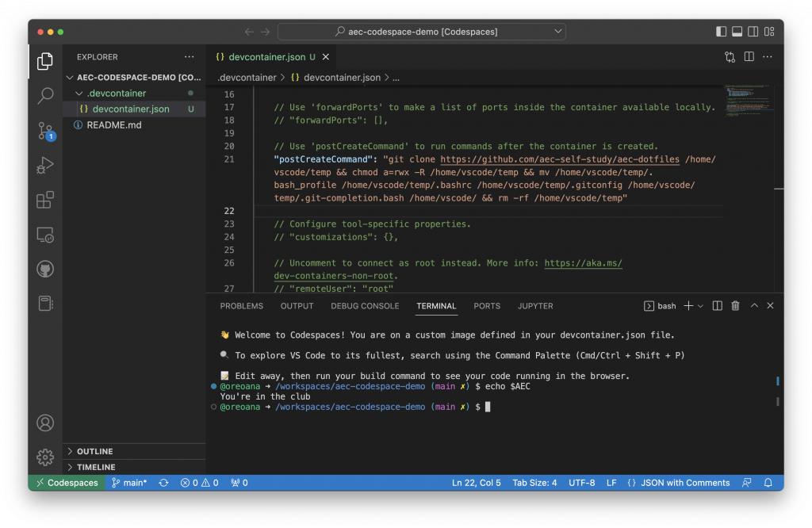Create a new terminal with plus icon
Viewport: 812px width, 528px height.
(x=688, y=306)
